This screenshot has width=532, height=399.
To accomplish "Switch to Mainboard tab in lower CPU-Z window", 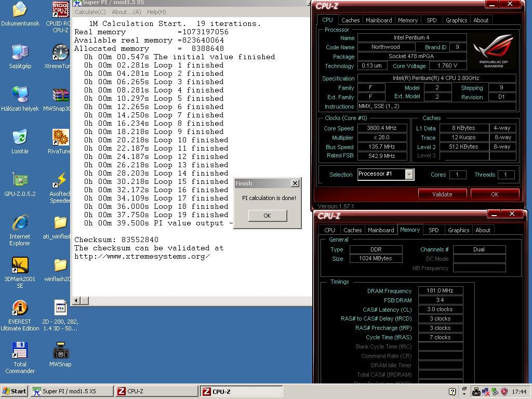I will pos(381,230).
